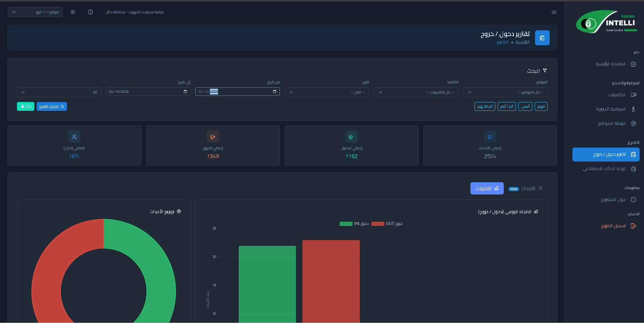Click the إجمالي الدخول card label
The height and width of the screenshot is (323, 644).
point(352,148)
